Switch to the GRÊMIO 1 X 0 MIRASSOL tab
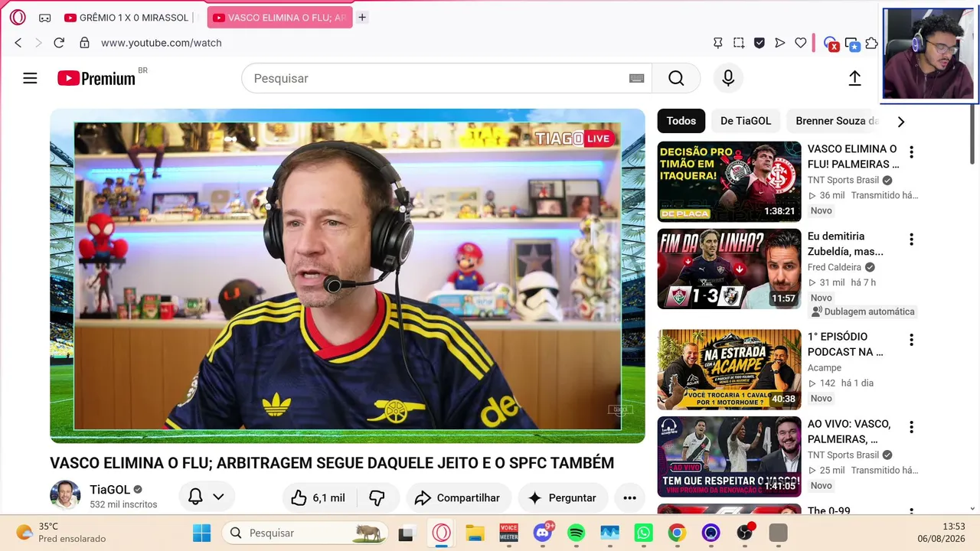This screenshot has height=551, width=980. coord(129,18)
